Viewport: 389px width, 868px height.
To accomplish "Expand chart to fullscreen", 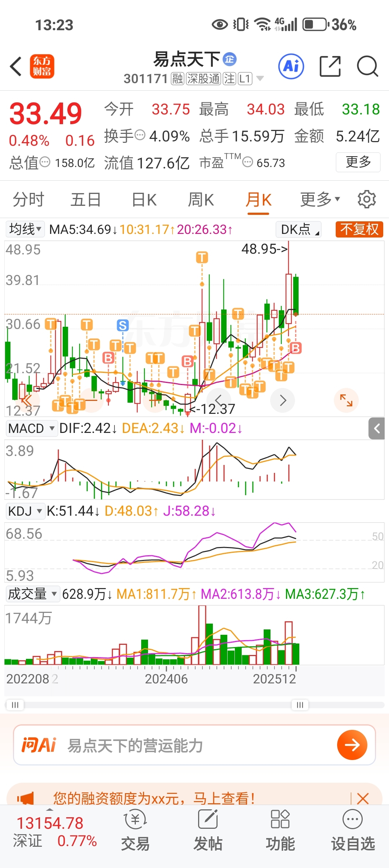I will tap(346, 400).
